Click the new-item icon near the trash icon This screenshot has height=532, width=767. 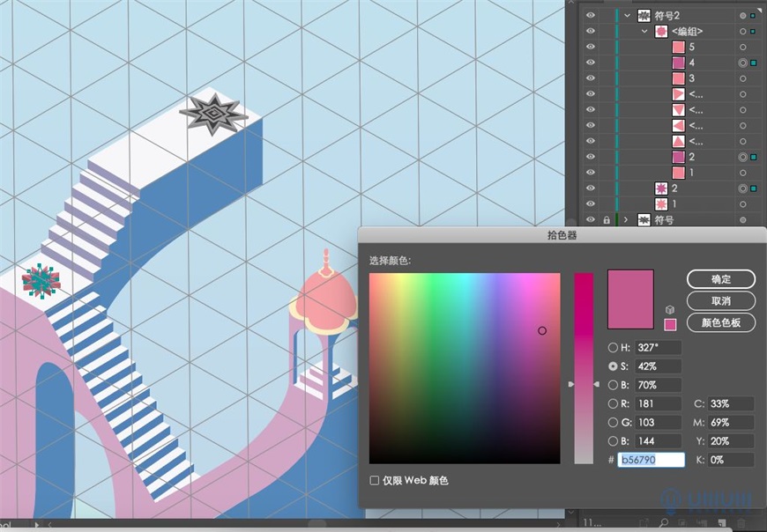[722, 521]
